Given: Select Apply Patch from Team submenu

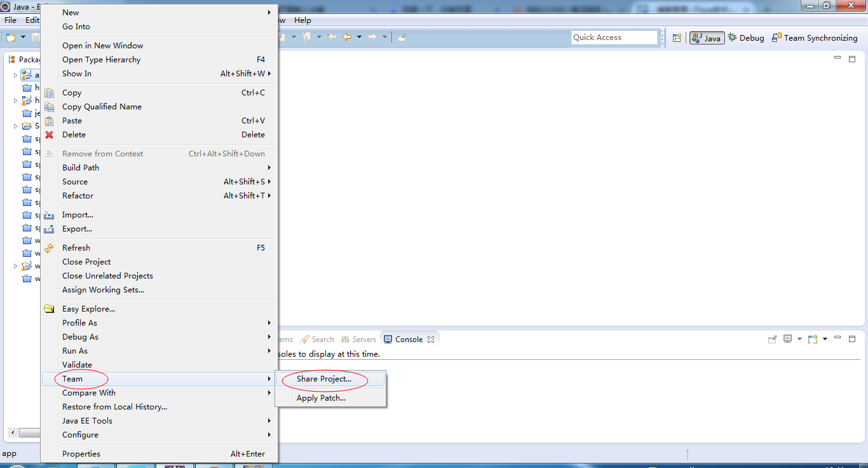Looking at the screenshot, I should (x=321, y=398).
